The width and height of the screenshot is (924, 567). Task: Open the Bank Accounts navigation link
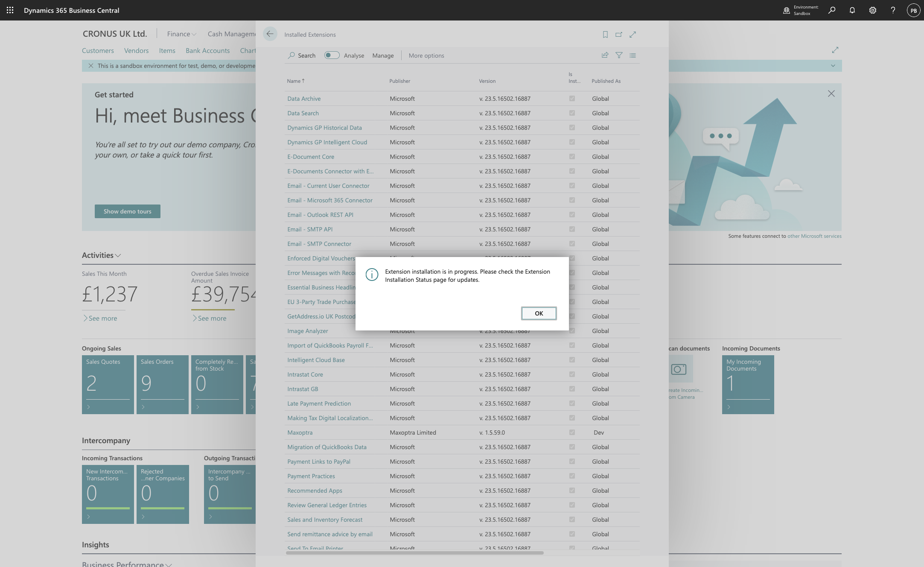tap(207, 50)
